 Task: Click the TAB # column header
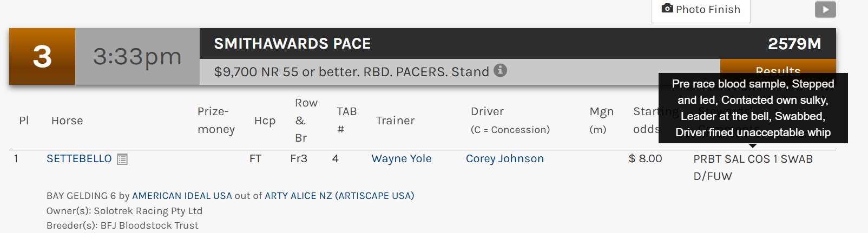[346, 120]
